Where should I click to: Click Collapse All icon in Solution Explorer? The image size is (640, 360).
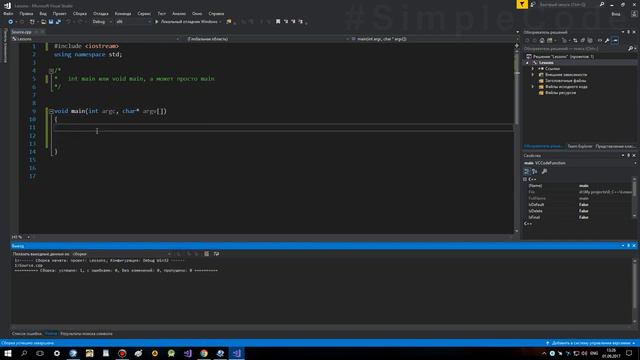coord(582,40)
